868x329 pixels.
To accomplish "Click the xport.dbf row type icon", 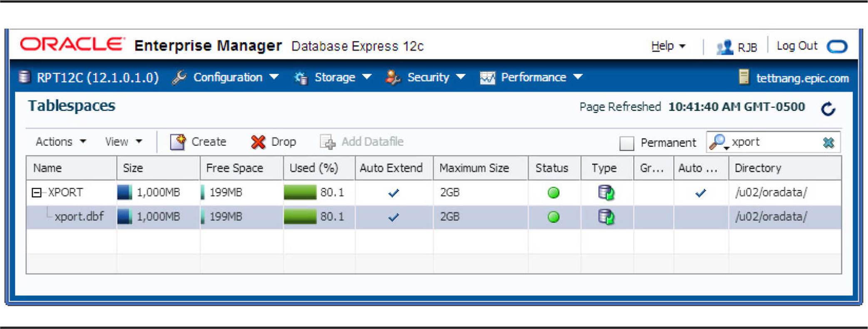I will point(606,217).
